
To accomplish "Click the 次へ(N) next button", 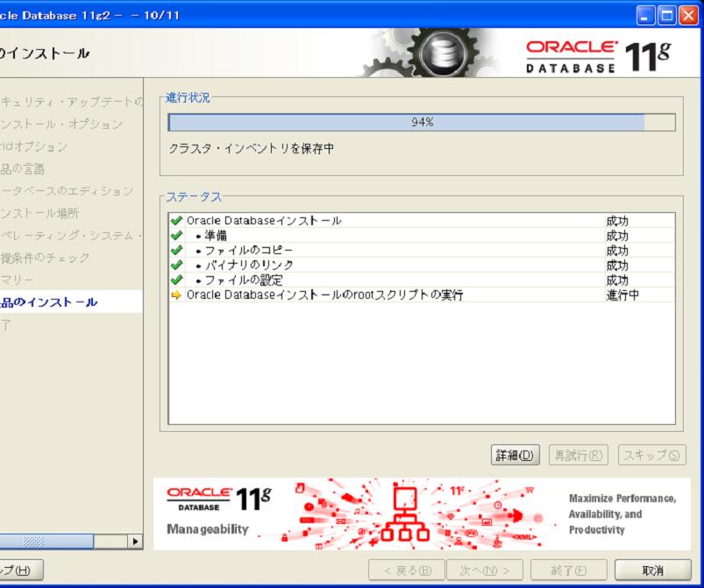I will [x=485, y=570].
